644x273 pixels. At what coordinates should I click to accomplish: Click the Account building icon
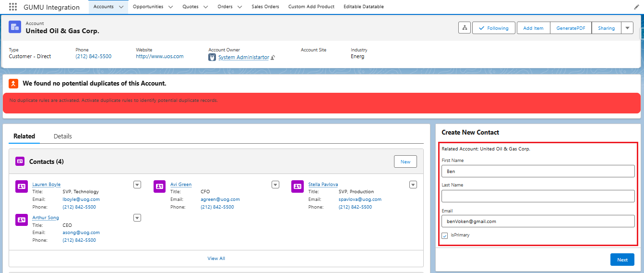15,27
